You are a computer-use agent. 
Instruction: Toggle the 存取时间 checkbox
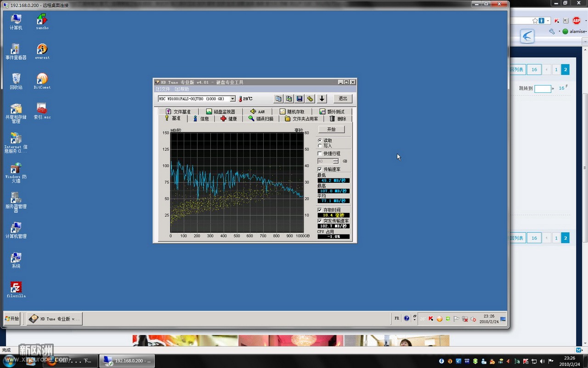[320, 210]
